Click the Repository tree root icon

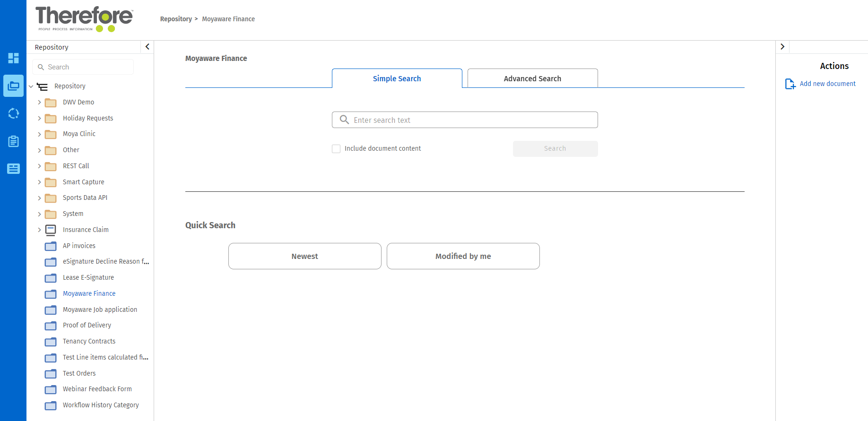click(x=42, y=86)
